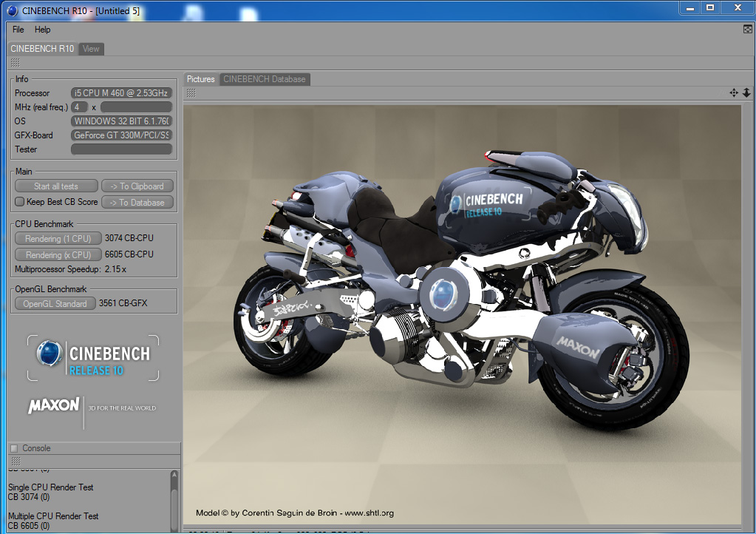The height and width of the screenshot is (534, 756).
Task: Click the console scrollbar up arrow
Action: pyautogui.click(x=174, y=475)
